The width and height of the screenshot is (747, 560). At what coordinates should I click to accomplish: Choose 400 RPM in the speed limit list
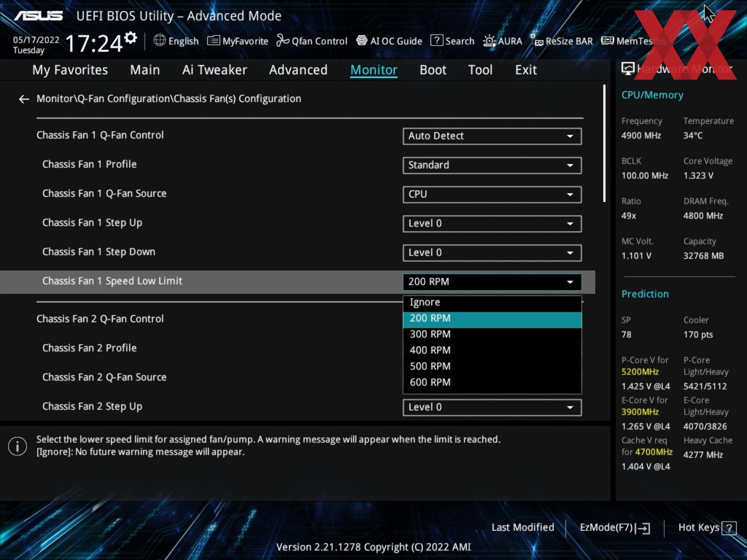point(492,350)
